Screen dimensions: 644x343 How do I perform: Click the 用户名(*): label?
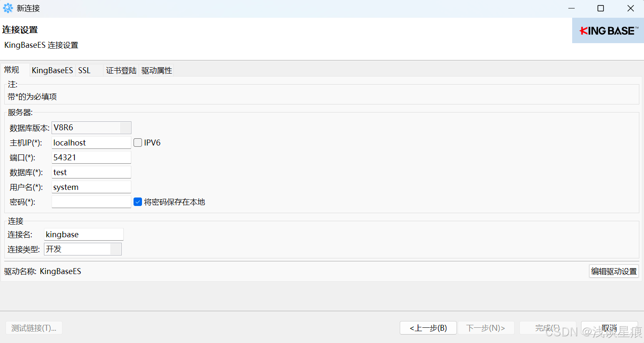point(26,187)
